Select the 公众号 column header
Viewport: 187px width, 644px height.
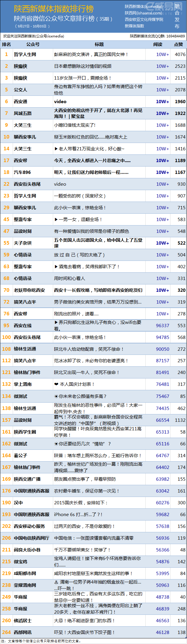(33, 45)
